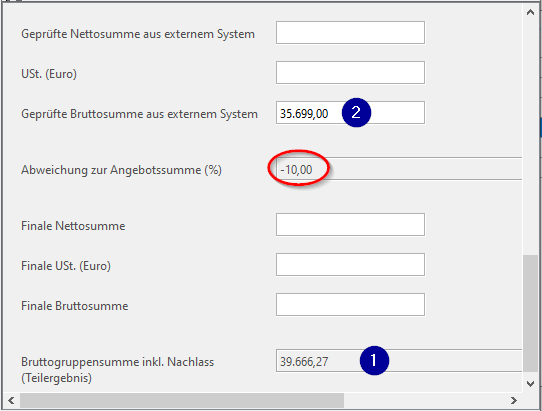Click the vertical scrollbar up arrow
This screenshot has width=542, height=411.
click(530, 12)
